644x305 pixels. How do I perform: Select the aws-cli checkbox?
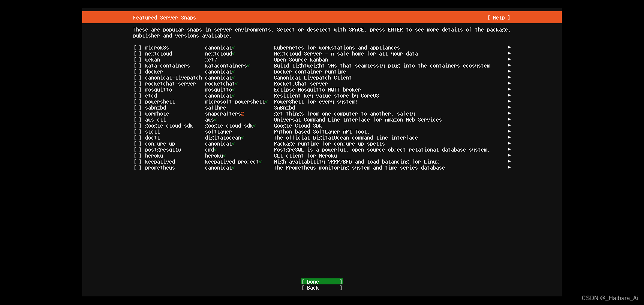click(138, 120)
